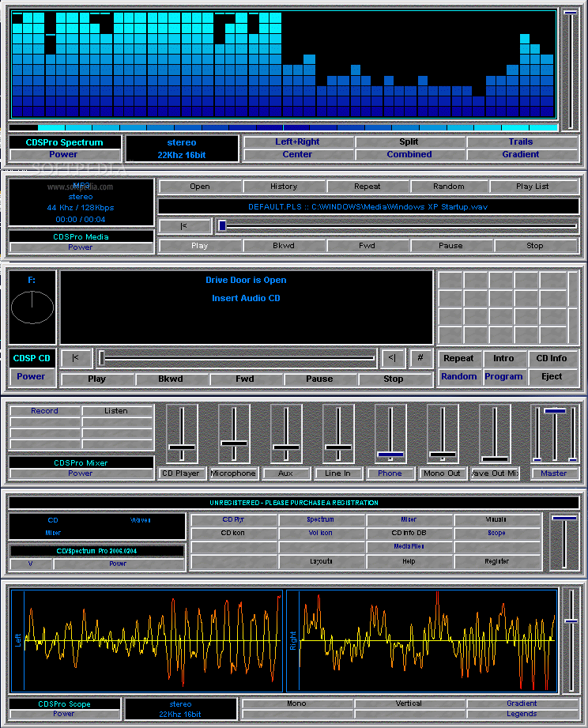The width and height of the screenshot is (588, 728).
Task: Click the CD player <| button
Action: coord(393,358)
